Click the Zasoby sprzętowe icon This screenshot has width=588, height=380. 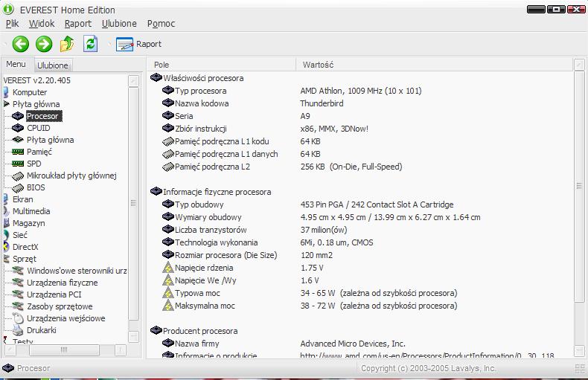pyautogui.click(x=18, y=306)
